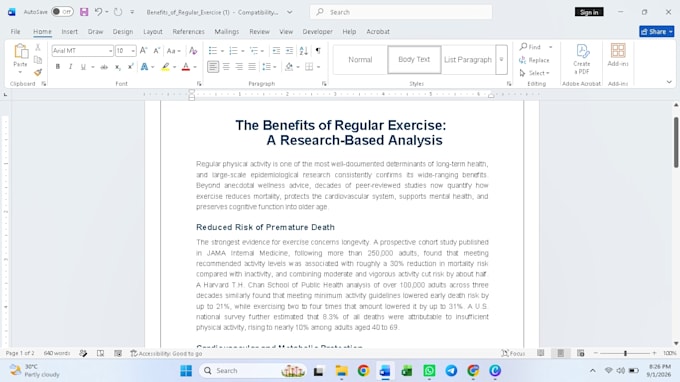The image size is (680, 382).
Task: Apply superscript formatting
Action: coord(130,67)
